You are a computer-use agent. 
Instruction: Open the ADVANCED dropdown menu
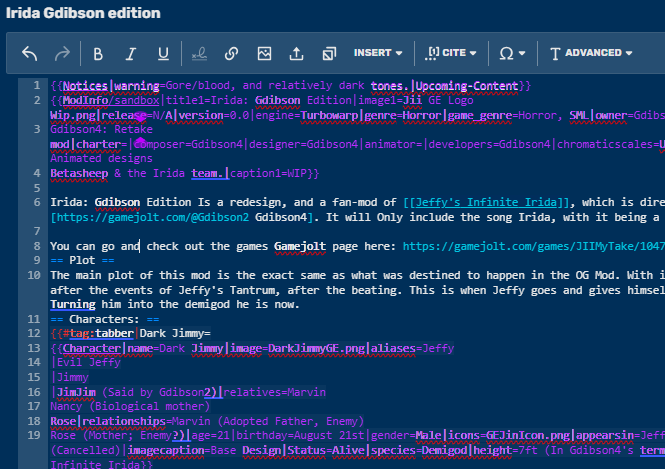[x=591, y=53]
